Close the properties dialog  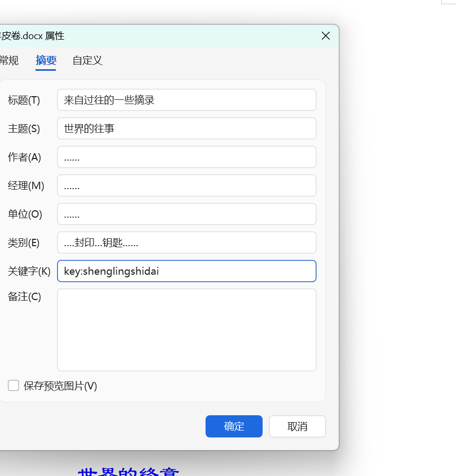pyautogui.click(x=325, y=35)
